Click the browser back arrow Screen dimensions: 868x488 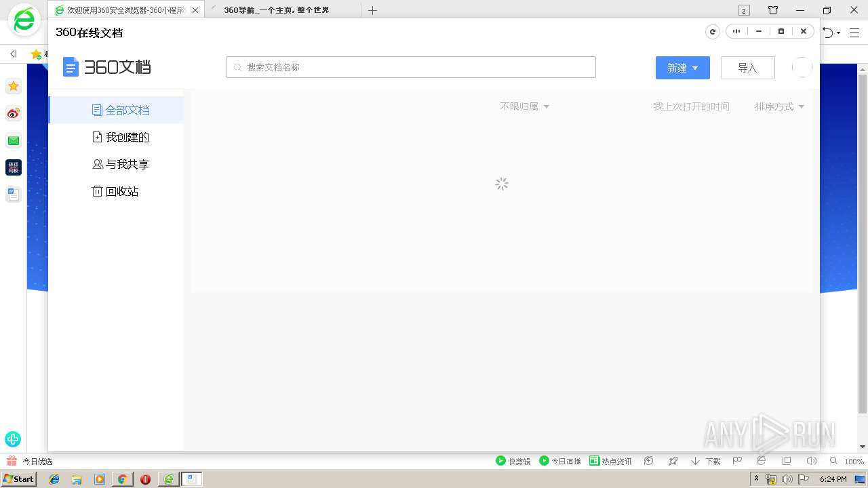(13, 54)
